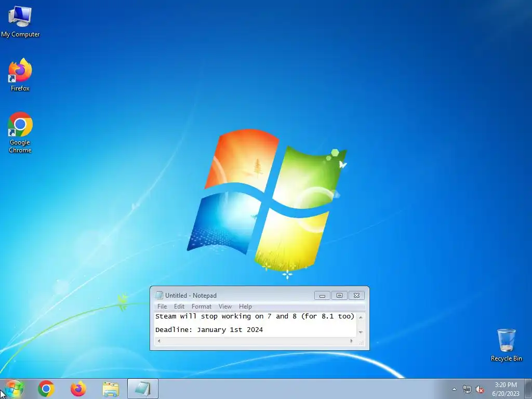The height and width of the screenshot is (399, 532).
Task: Launch Firefox from the taskbar
Action: point(78,389)
